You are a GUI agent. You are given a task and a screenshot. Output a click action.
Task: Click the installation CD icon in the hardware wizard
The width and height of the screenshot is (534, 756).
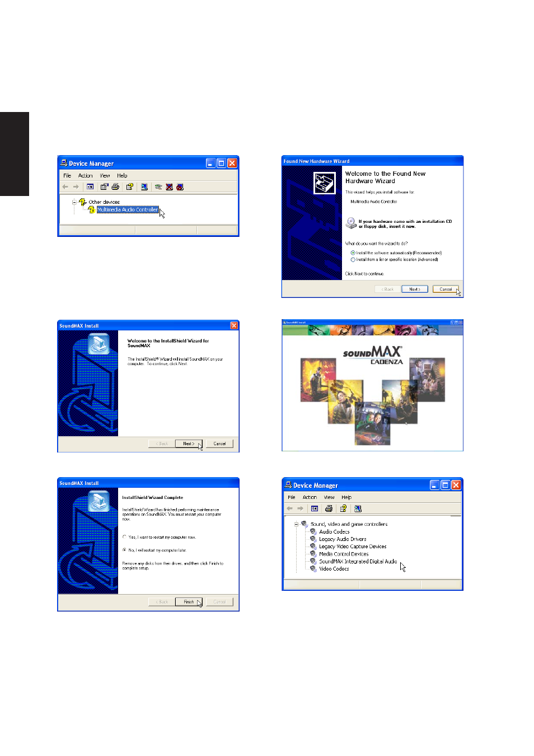coord(351,223)
